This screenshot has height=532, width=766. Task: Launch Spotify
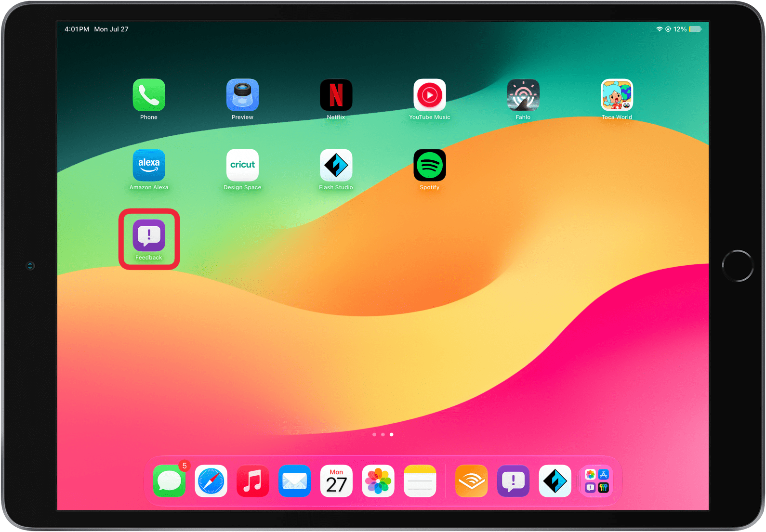click(x=429, y=165)
